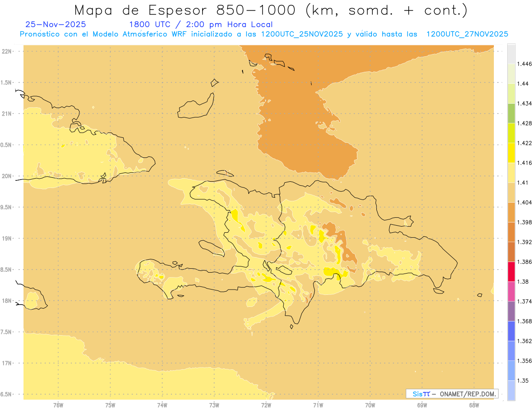Click the '72W' longitude label

[x=266, y=405]
